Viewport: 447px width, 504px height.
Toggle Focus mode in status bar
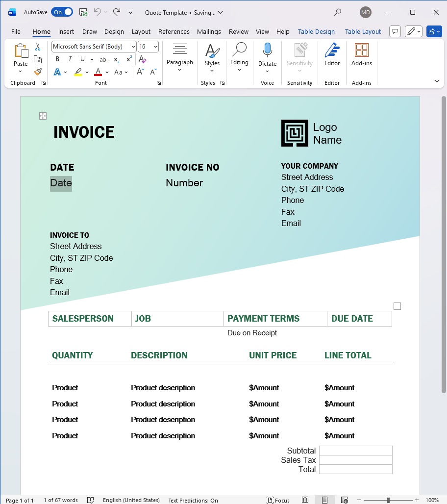pos(278,500)
